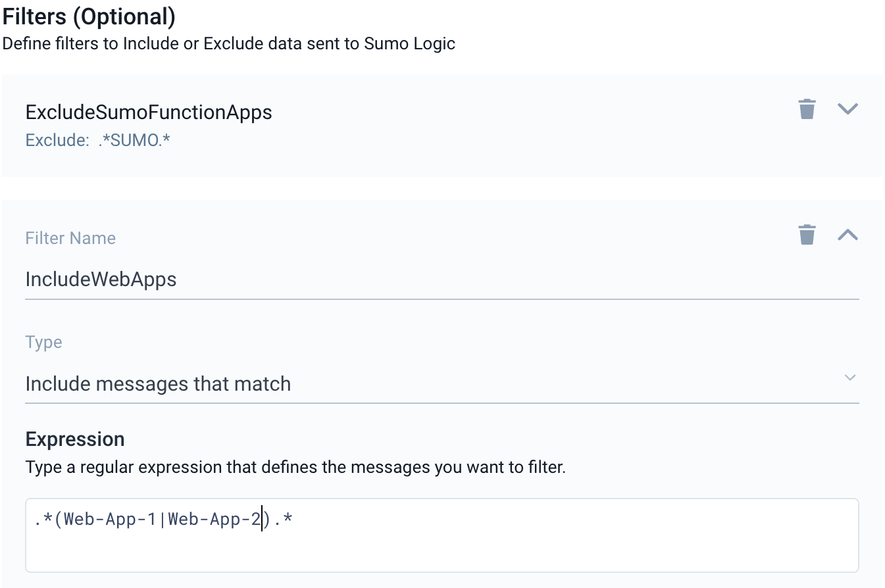Expand the ExcludeSumoFunctionApps filter details

[848, 109]
